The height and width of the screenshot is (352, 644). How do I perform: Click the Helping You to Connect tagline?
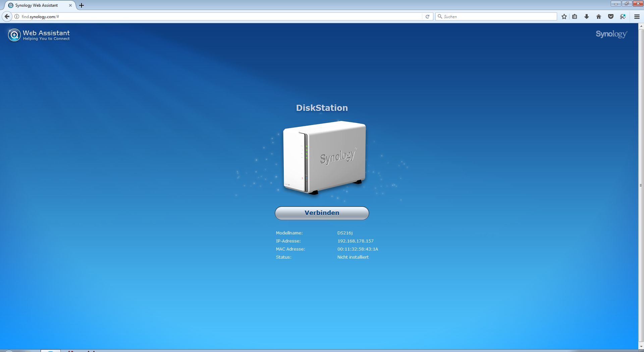pos(46,39)
